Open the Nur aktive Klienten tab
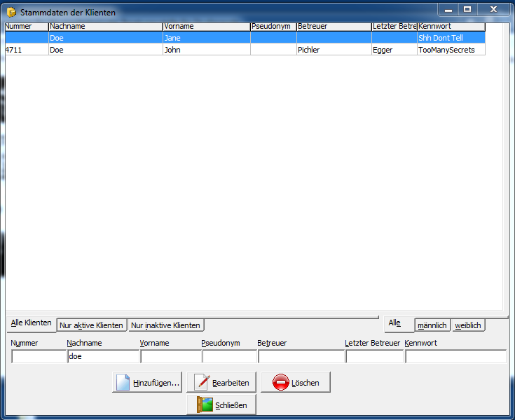The width and height of the screenshot is (515, 420). 92,325
